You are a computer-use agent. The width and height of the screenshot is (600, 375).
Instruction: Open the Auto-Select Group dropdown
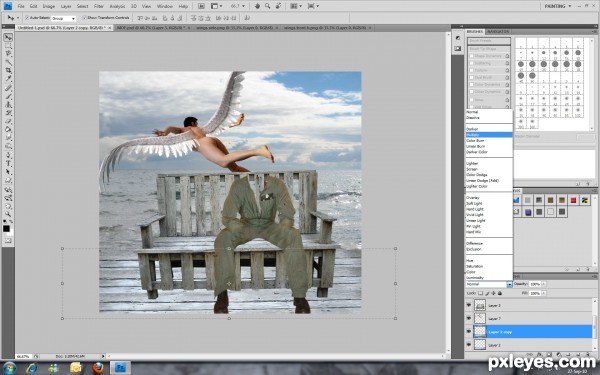(64, 18)
